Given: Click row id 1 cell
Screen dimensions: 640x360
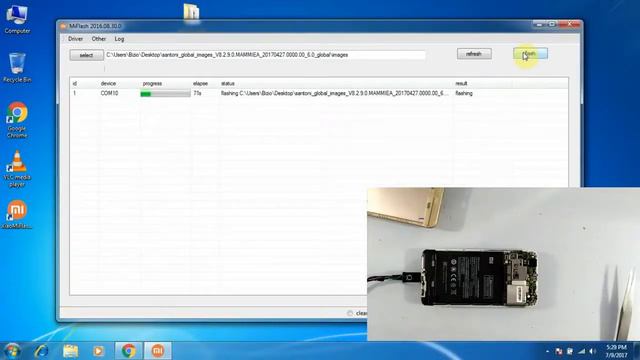Looking at the screenshot, I should coord(74,93).
